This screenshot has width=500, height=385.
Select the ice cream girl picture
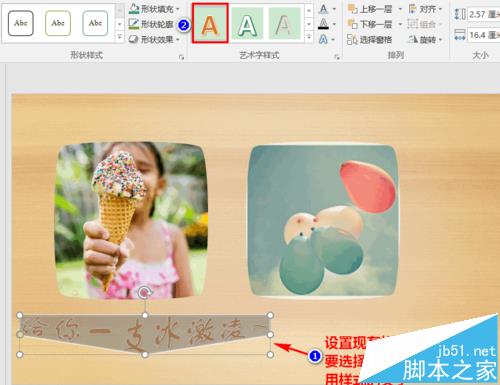click(x=131, y=220)
